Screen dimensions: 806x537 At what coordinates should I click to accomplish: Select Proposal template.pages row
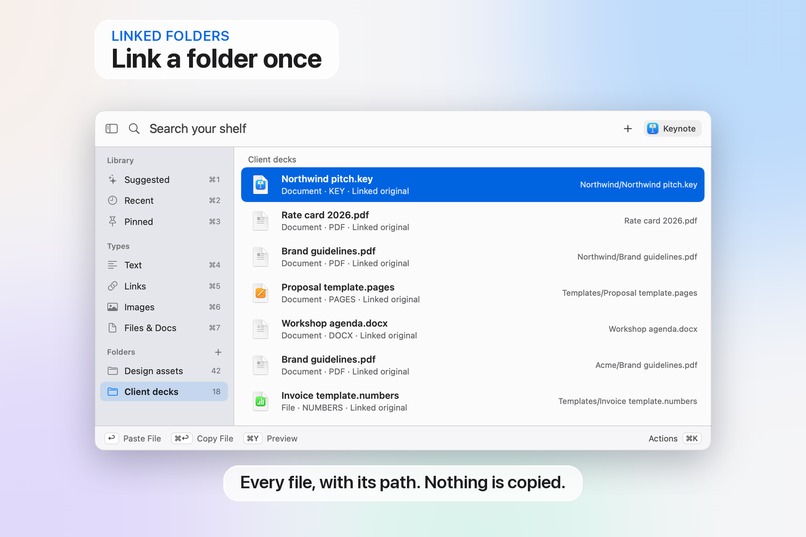472,293
